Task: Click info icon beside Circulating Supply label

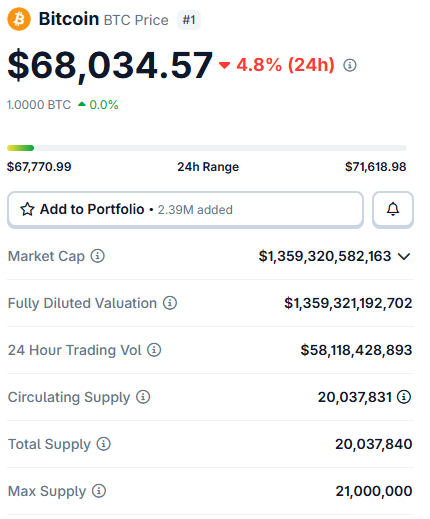Action: (143, 397)
